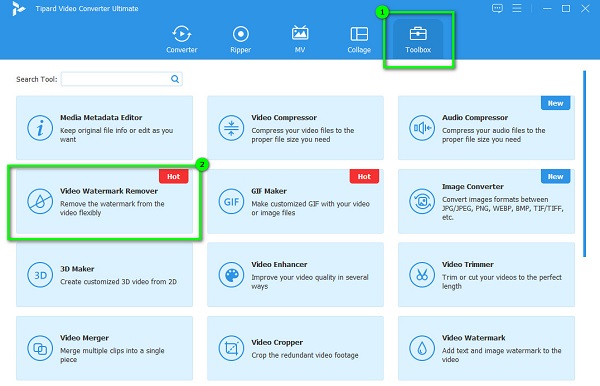Open the MV tab

coord(300,39)
